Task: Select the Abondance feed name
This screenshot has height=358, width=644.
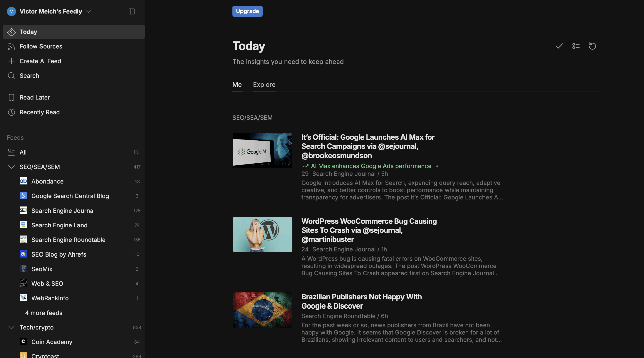Action: [x=48, y=181]
